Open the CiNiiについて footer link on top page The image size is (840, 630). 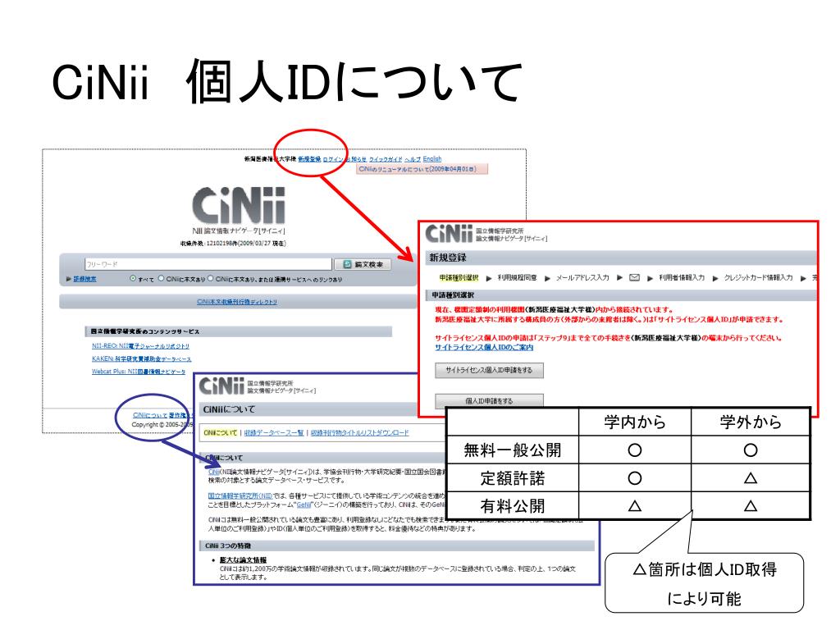click(x=149, y=415)
